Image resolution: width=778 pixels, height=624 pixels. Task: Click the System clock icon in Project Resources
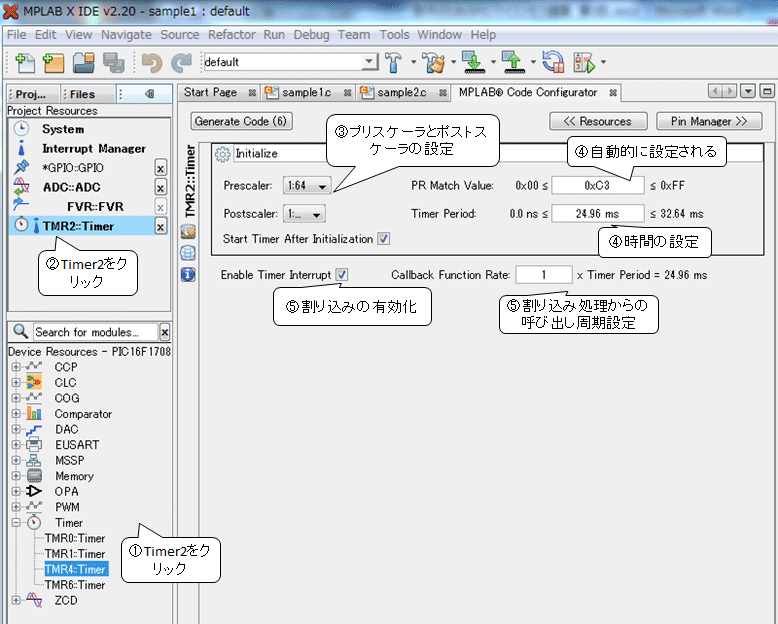coord(21,128)
